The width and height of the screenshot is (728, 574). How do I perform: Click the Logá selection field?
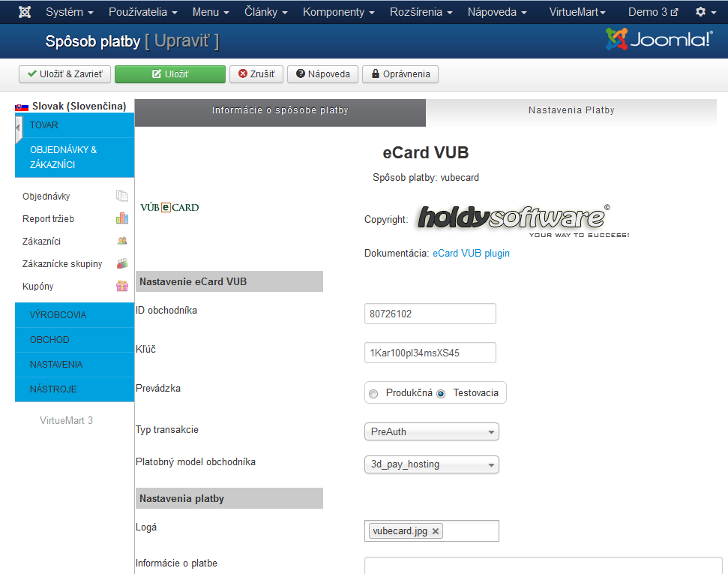432,530
